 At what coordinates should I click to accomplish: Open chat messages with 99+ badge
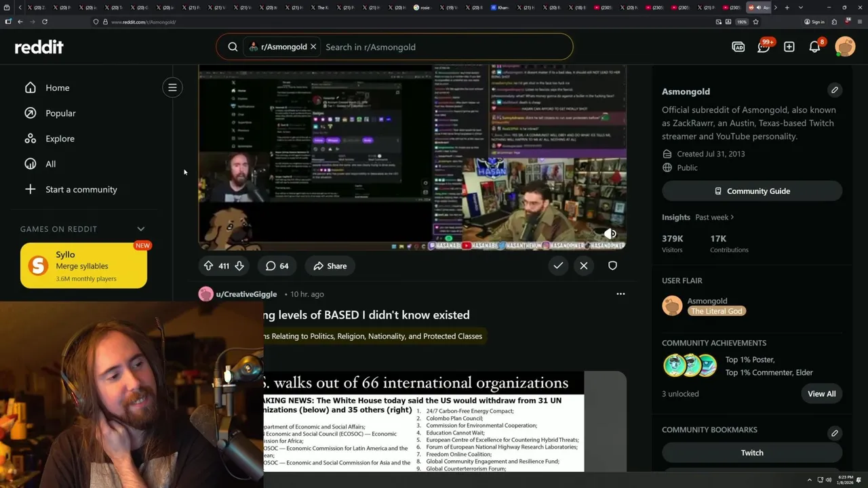(x=764, y=47)
